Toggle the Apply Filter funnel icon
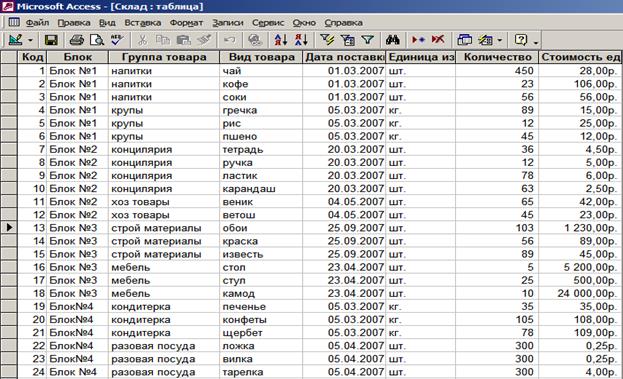This screenshot has height=379, width=623. pyautogui.click(x=368, y=40)
